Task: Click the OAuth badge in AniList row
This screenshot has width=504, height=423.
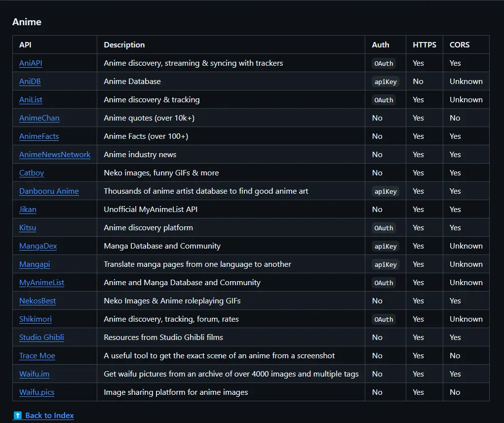Action: click(x=384, y=100)
